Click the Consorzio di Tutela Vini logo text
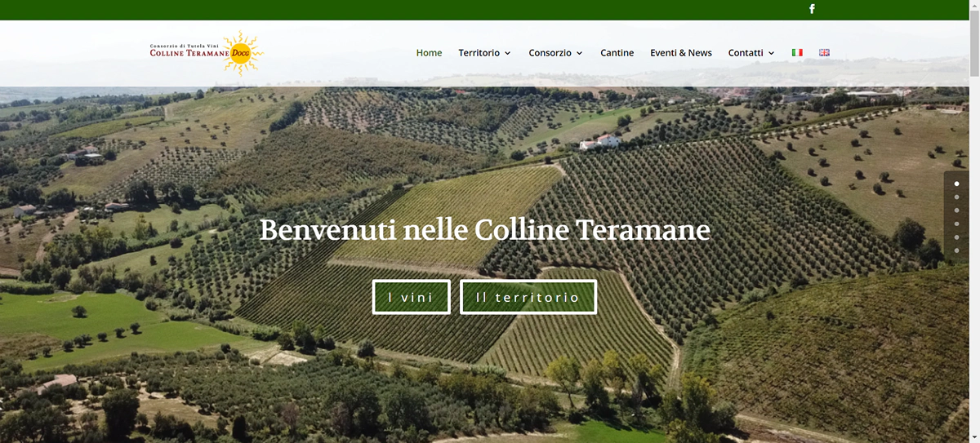 (x=185, y=46)
